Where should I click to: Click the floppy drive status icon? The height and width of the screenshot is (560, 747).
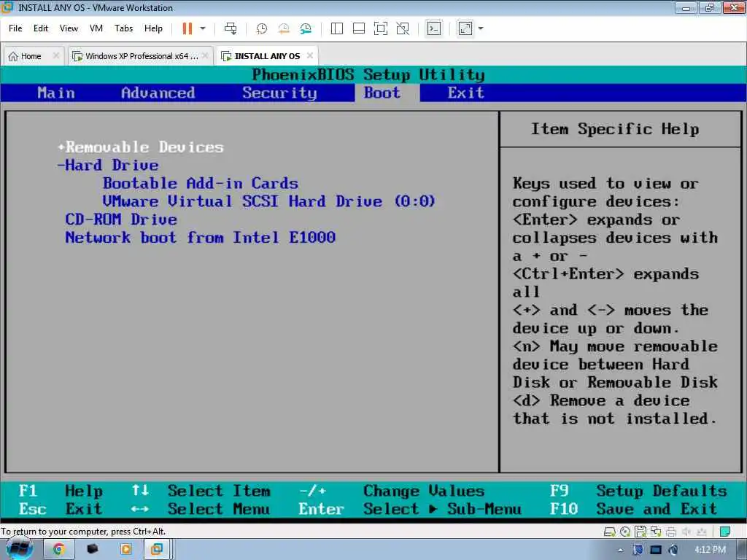(640, 532)
